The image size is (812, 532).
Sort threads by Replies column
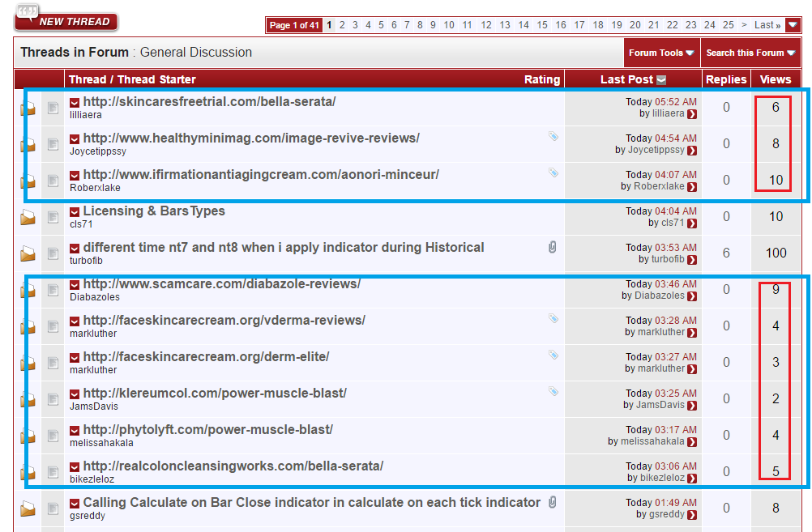726,79
